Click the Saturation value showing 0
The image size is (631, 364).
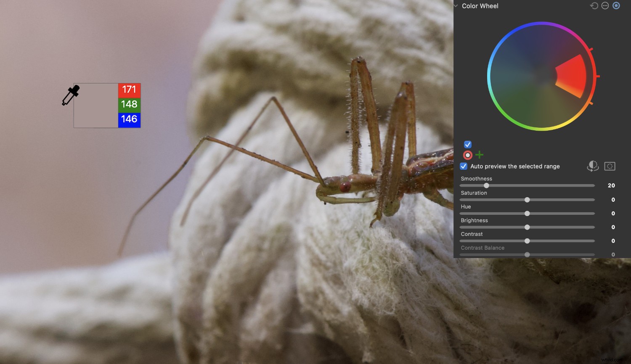(x=612, y=199)
